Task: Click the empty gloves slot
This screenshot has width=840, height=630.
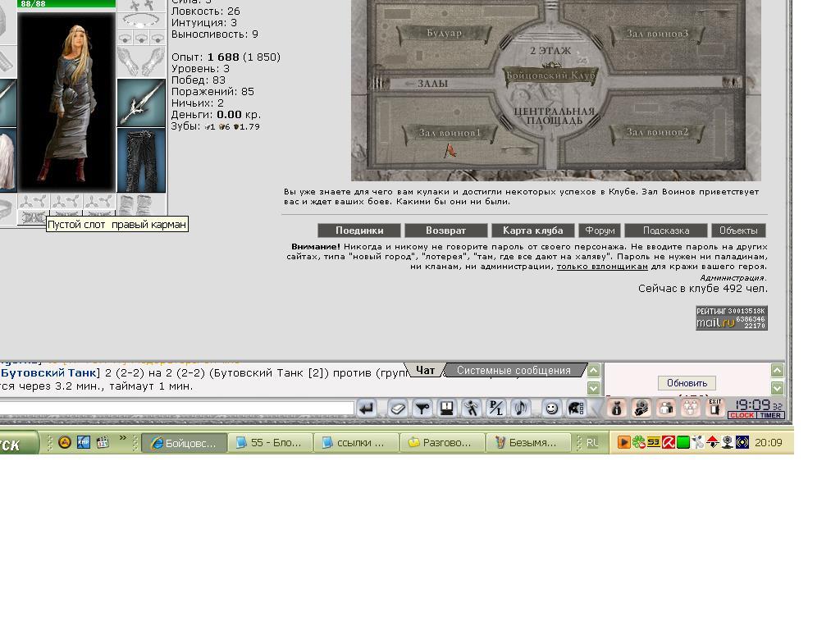Action: [141, 62]
